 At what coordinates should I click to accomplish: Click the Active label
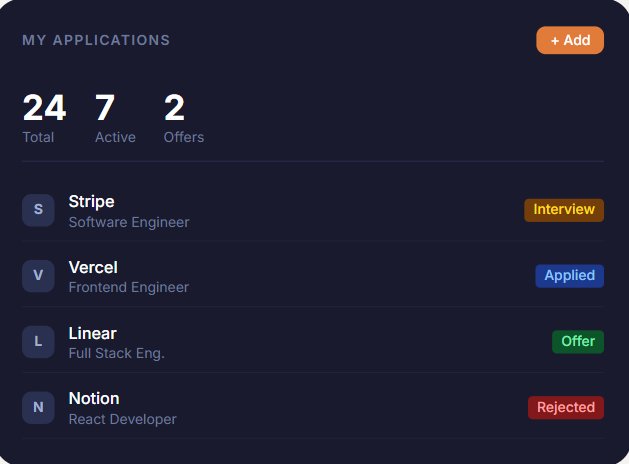pyautogui.click(x=115, y=137)
